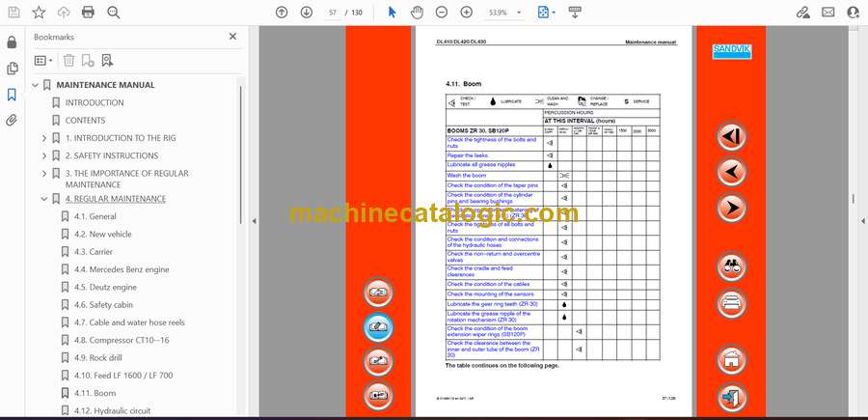The image size is (868, 420).
Task: Click the scrolling mode keyboard icon
Action: 575,13
